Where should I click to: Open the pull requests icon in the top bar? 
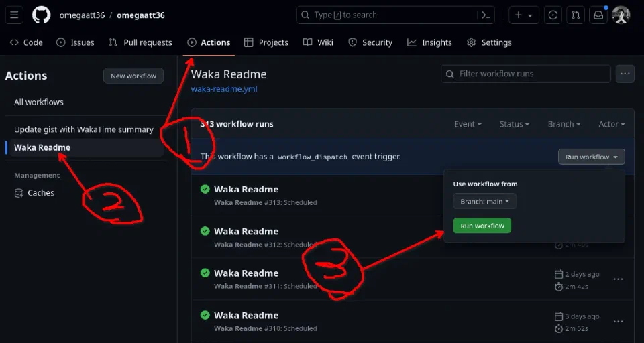pyautogui.click(x=576, y=15)
